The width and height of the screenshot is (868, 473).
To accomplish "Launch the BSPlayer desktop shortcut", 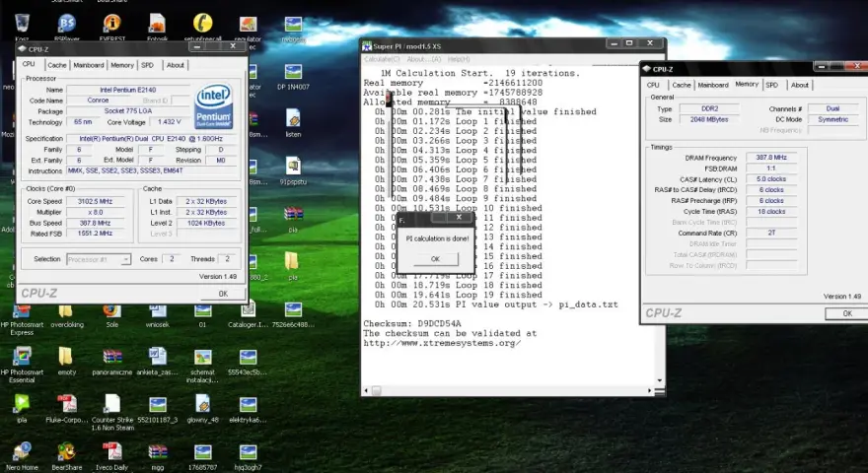I will (x=66, y=26).
